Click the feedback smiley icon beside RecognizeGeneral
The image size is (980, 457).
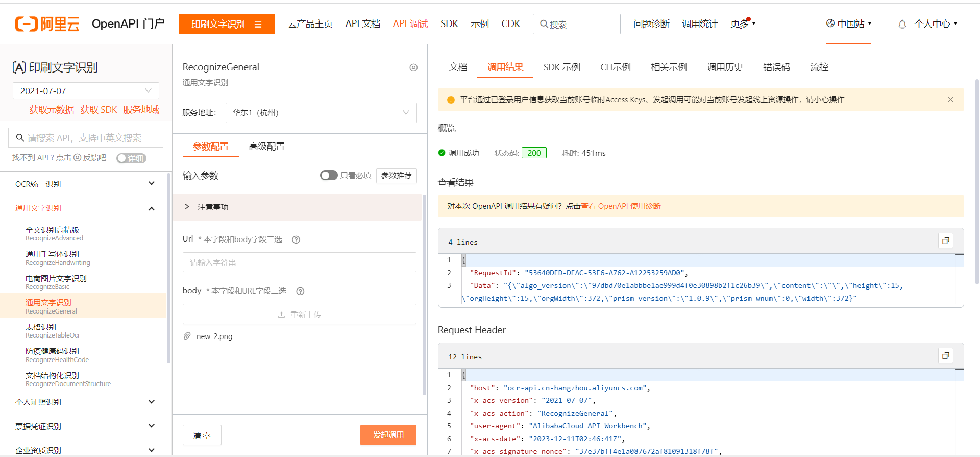click(x=413, y=67)
